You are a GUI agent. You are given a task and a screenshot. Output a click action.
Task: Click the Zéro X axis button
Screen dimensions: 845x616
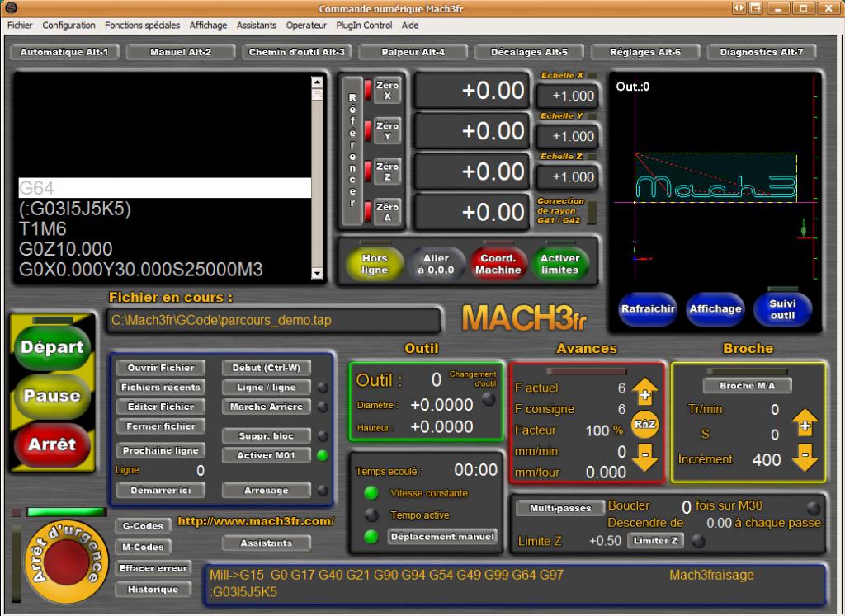point(388,91)
